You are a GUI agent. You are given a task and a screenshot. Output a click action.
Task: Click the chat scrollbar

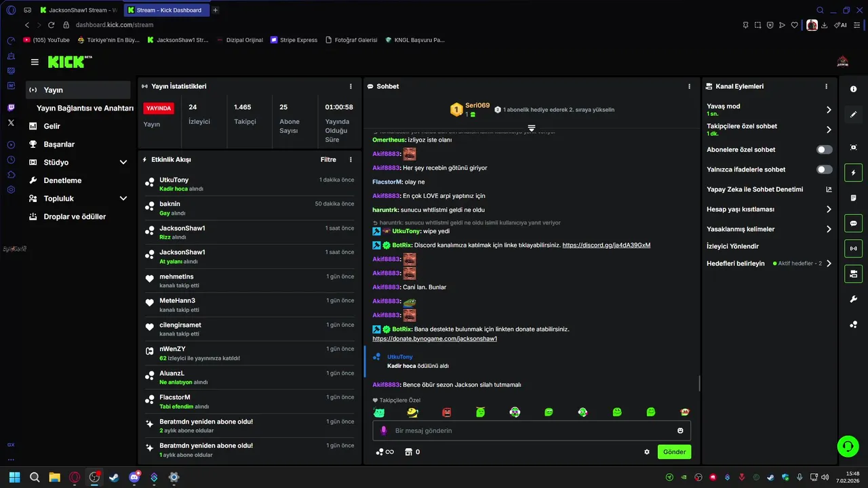click(x=699, y=384)
